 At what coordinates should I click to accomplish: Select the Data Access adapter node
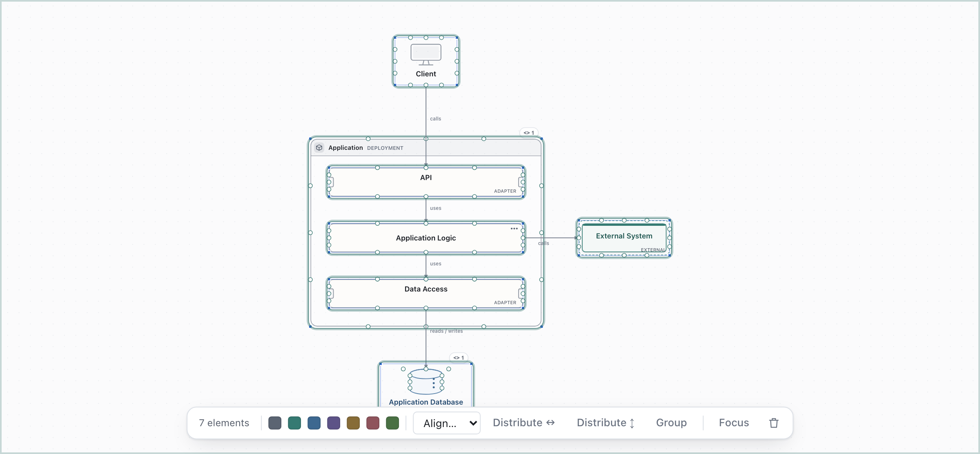(x=426, y=294)
